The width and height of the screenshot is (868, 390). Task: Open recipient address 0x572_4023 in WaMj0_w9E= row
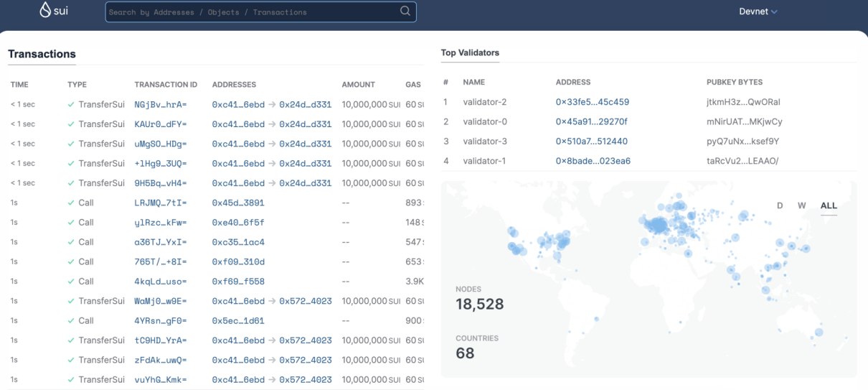point(306,301)
